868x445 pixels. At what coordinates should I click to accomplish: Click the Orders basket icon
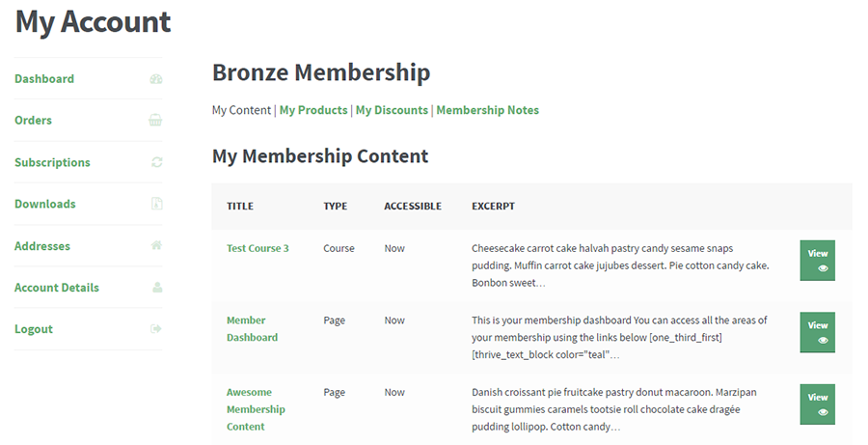pyautogui.click(x=155, y=121)
